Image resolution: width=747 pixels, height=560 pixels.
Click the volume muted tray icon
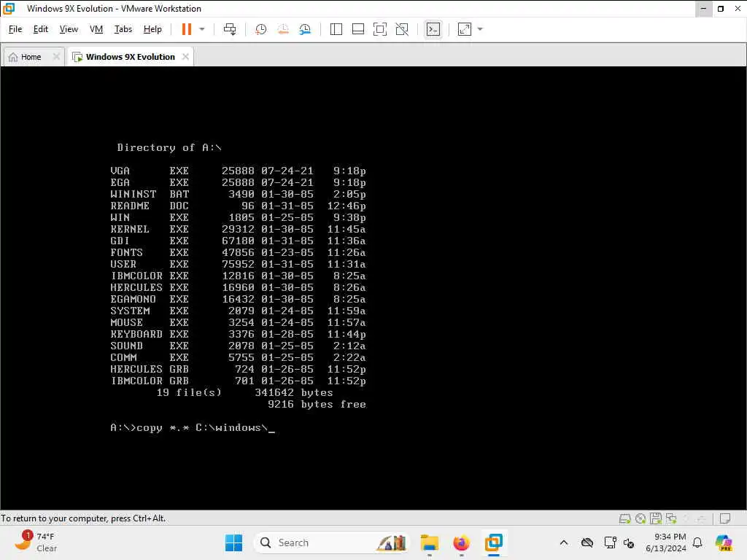(x=628, y=542)
